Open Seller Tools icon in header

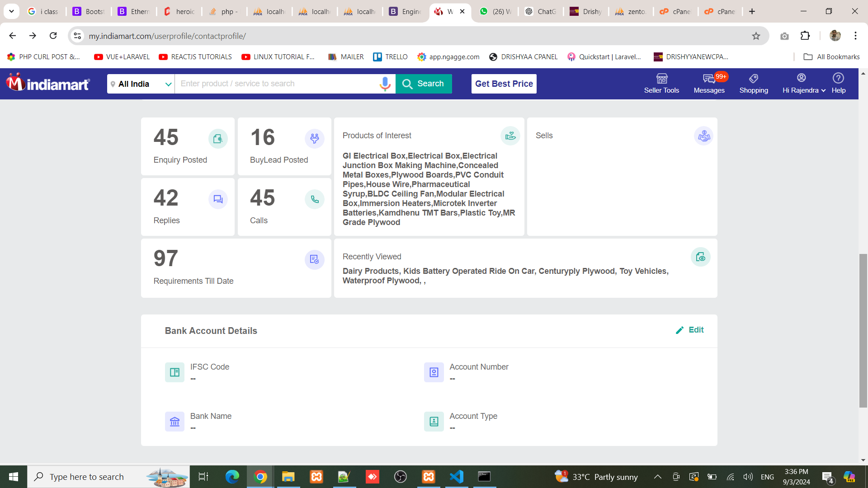coord(661,79)
